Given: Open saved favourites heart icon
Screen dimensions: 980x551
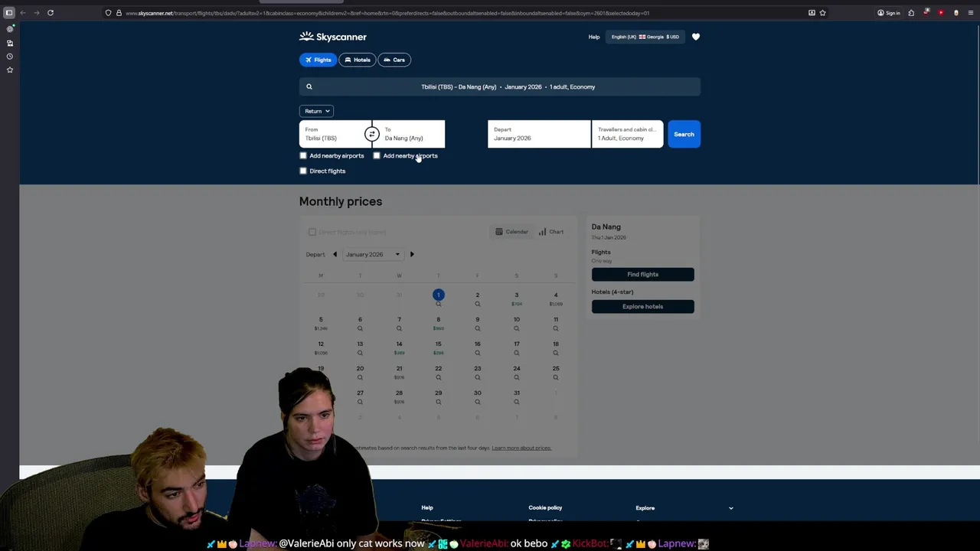Looking at the screenshot, I should click(696, 37).
